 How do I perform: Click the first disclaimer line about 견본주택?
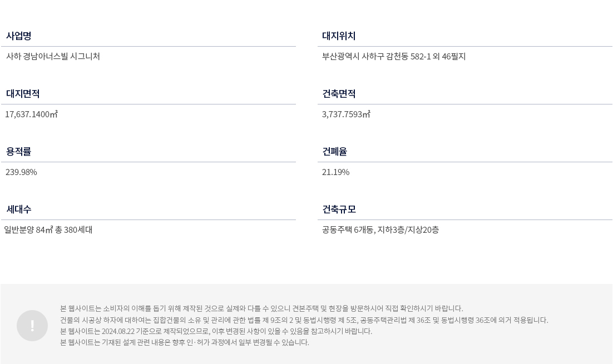point(261,308)
